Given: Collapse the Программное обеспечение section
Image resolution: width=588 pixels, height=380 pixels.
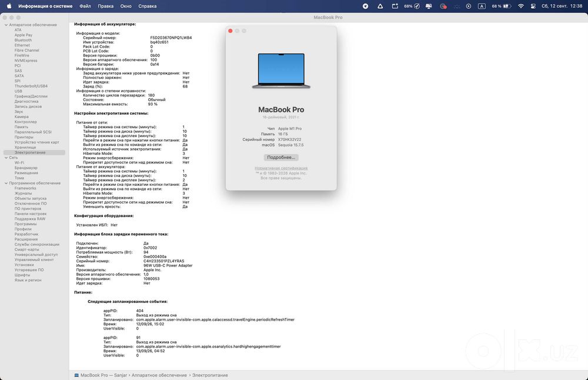Looking at the screenshot, I should click(6, 183).
